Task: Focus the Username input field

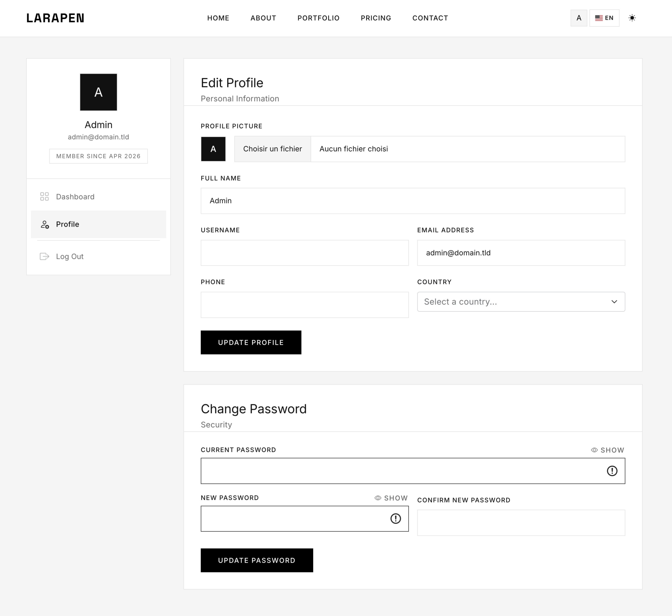Action: (304, 253)
